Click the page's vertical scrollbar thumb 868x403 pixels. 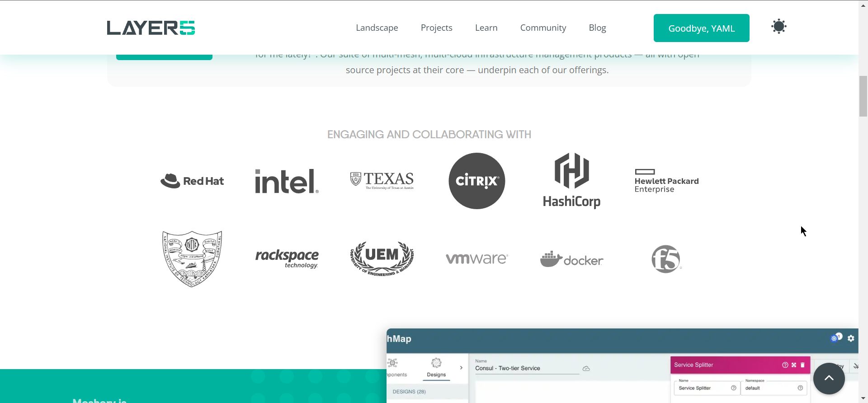(863, 96)
